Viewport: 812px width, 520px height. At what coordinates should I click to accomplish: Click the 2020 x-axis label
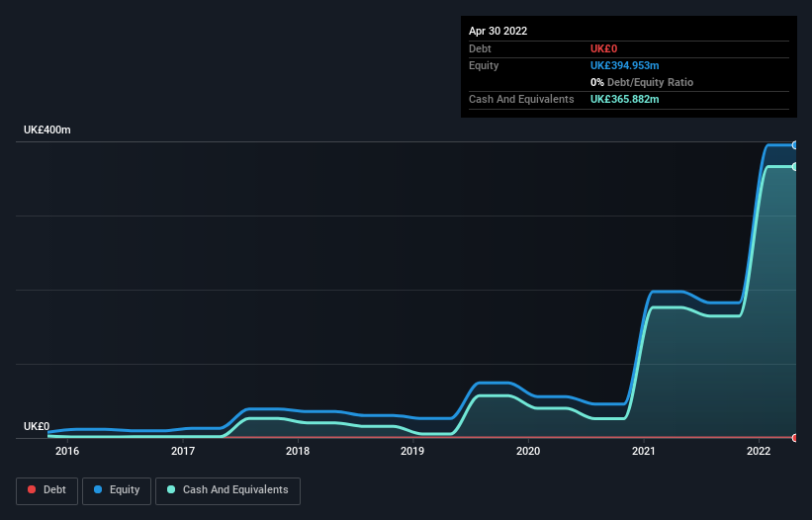(528, 451)
